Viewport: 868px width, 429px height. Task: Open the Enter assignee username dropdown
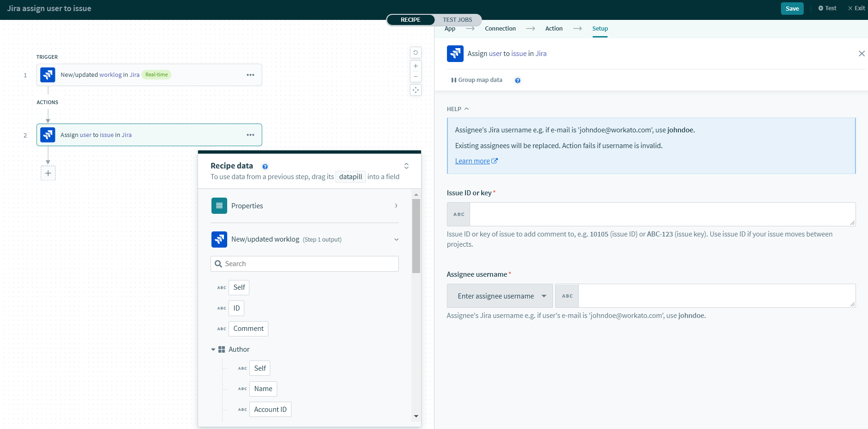[x=500, y=296]
